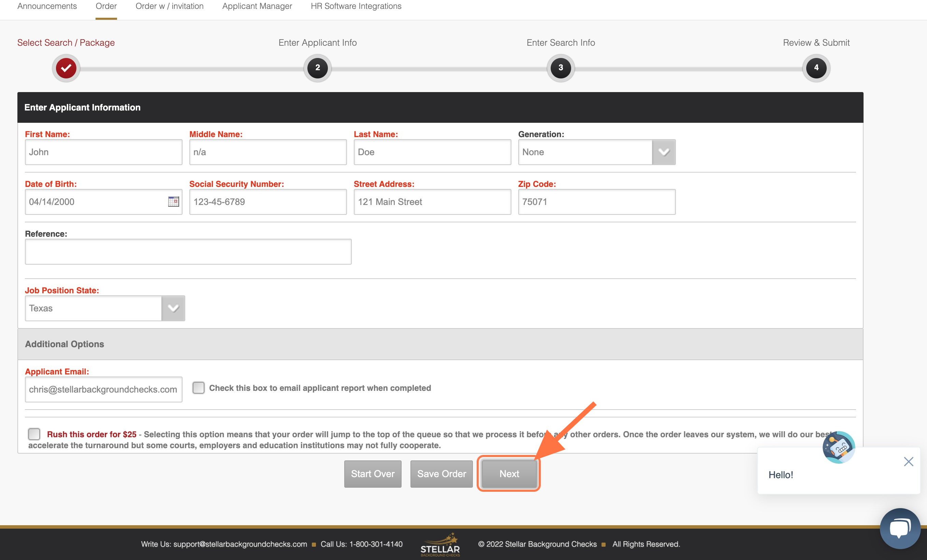Click the step 2 circle

(318, 68)
